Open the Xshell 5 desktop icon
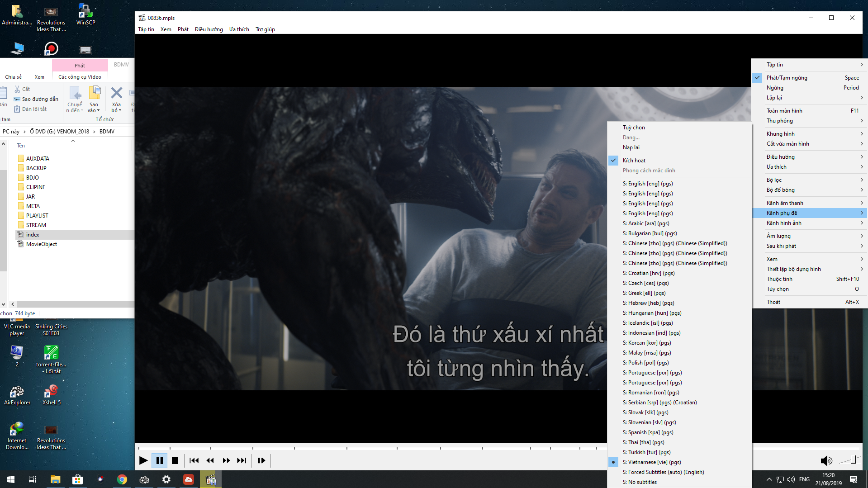The image size is (868, 488). point(51,395)
